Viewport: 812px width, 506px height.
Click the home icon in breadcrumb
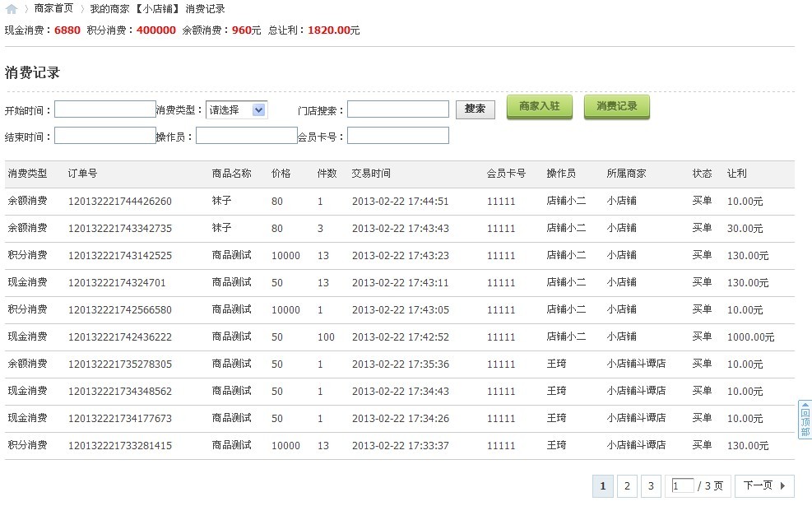coord(12,9)
